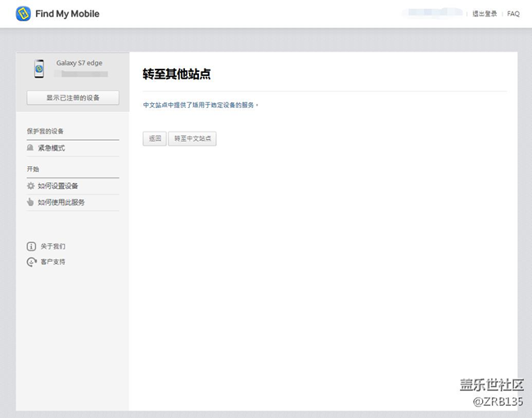Select the Galaxy S7 edge device name
Viewport: 532px width, 418px height.
pyautogui.click(x=79, y=63)
